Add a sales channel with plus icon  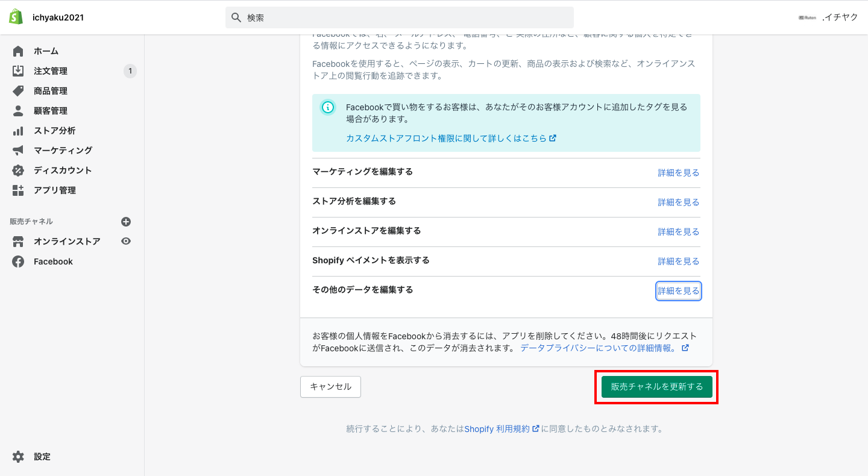(126, 222)
